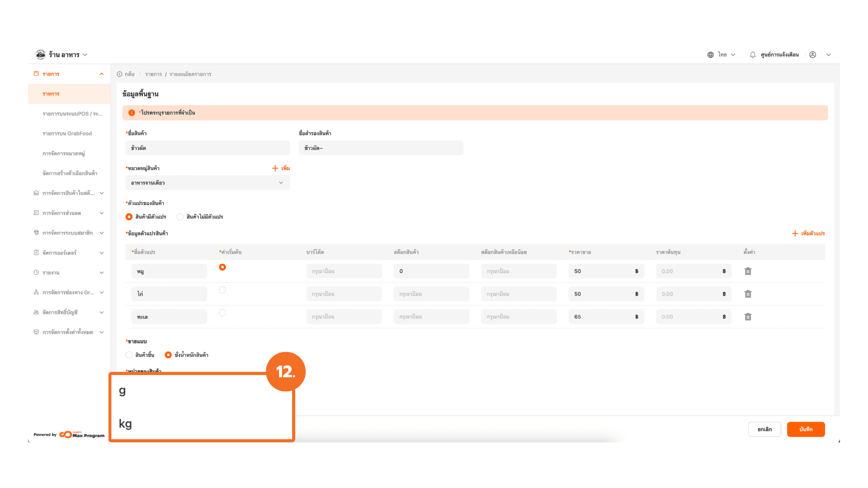Set ไก่ as the default variant radio
The image size is (868, 488).
222,290
